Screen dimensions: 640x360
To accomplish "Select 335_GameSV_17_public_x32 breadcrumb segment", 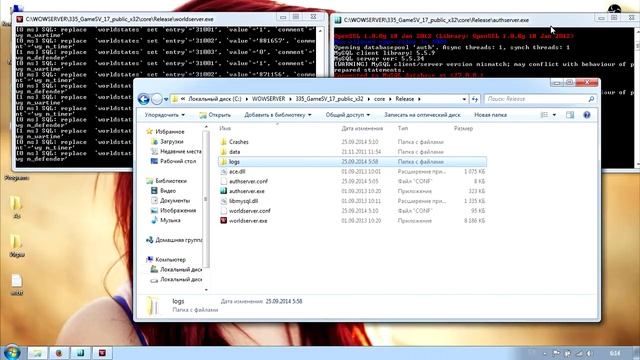I will click(x=329, y=99).
